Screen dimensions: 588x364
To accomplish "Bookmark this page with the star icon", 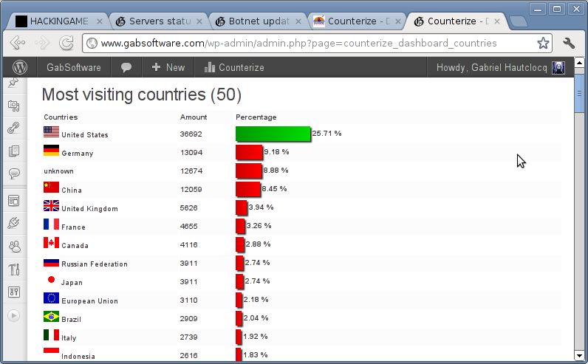I will [543, 43].
